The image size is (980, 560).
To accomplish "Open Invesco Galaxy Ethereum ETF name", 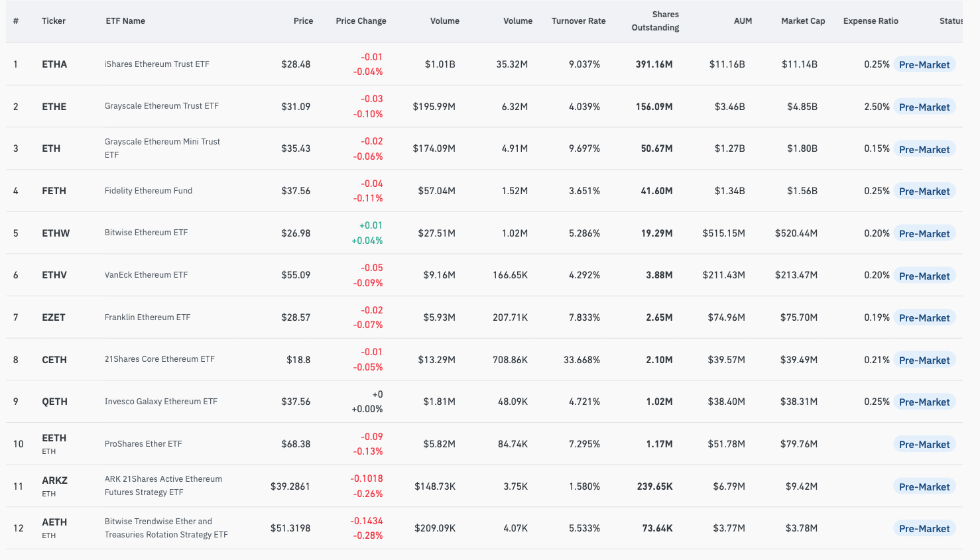I will pyautogui.click(x=161, y=402).
